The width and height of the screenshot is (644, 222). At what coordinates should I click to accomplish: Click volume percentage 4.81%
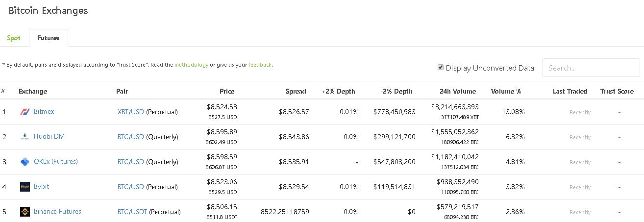(x=515, y=162)
